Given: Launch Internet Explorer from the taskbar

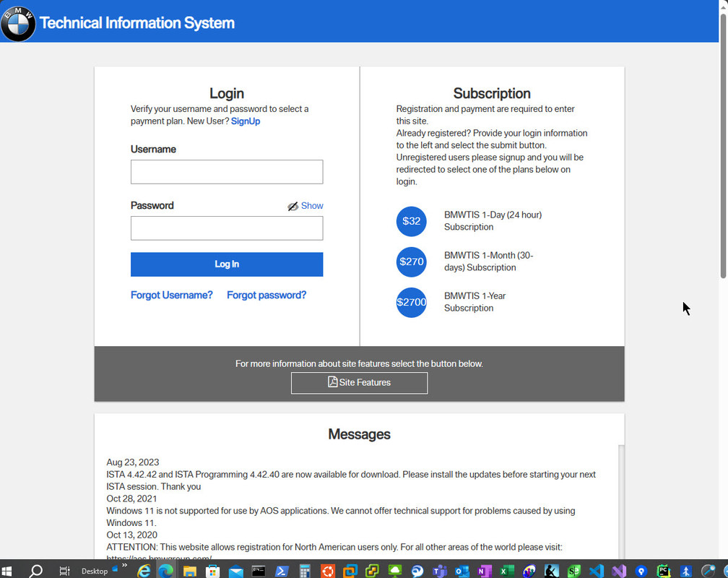Looking at the screenshot, I should (x=144, y=571).
